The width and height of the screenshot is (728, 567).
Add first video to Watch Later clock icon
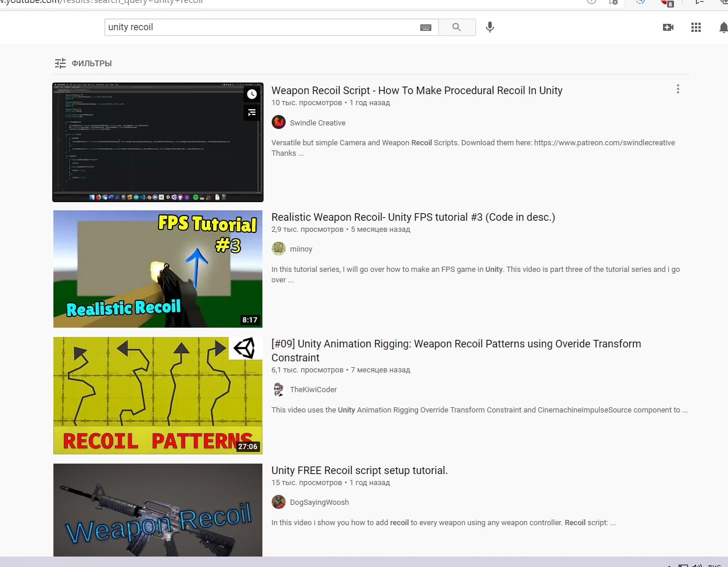point(252,94)
